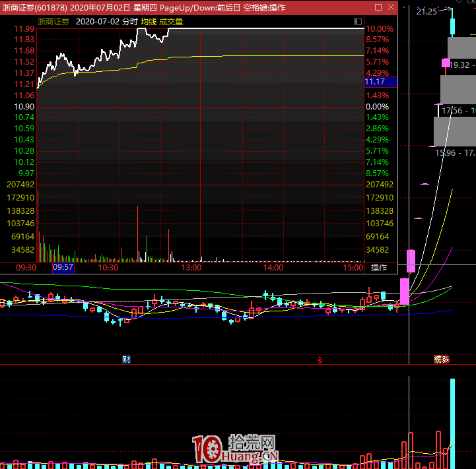Viewport: 476px width, 469px height.
Task: Click the green 10.12 price label
Action: pyautogui.click(x=24, y=162)
